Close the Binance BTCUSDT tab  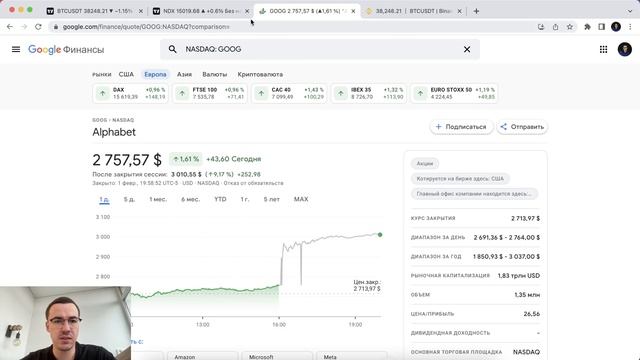point(459,11)
